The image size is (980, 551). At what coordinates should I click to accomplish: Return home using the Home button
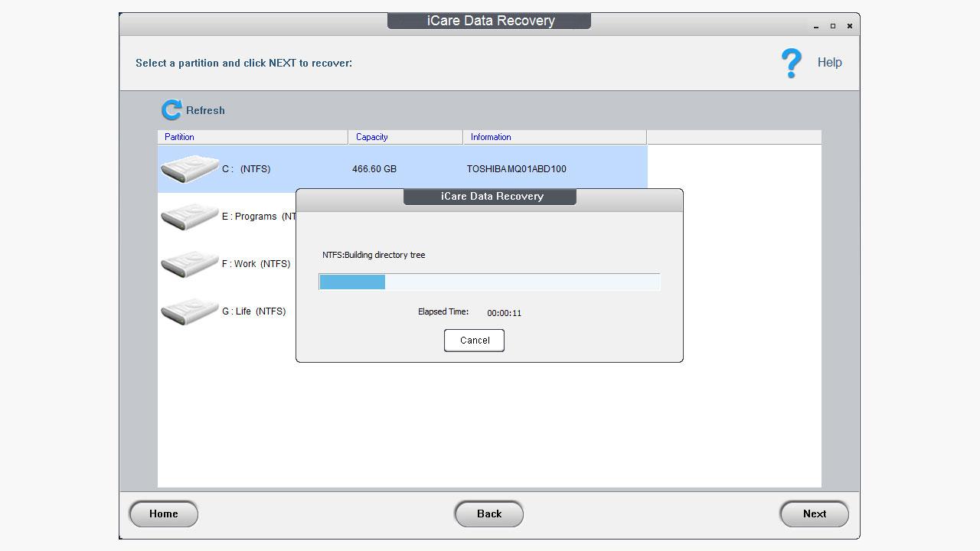tap(163, 514)
